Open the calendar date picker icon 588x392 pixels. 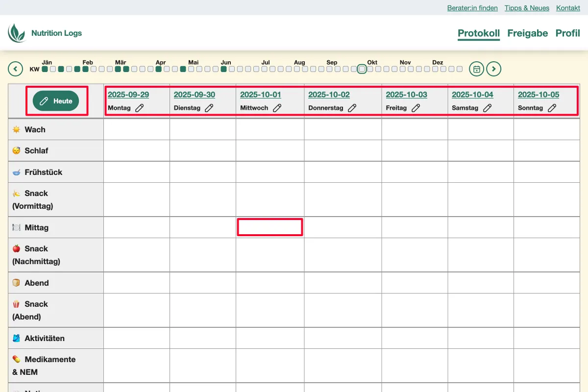[x=476, y=69]
